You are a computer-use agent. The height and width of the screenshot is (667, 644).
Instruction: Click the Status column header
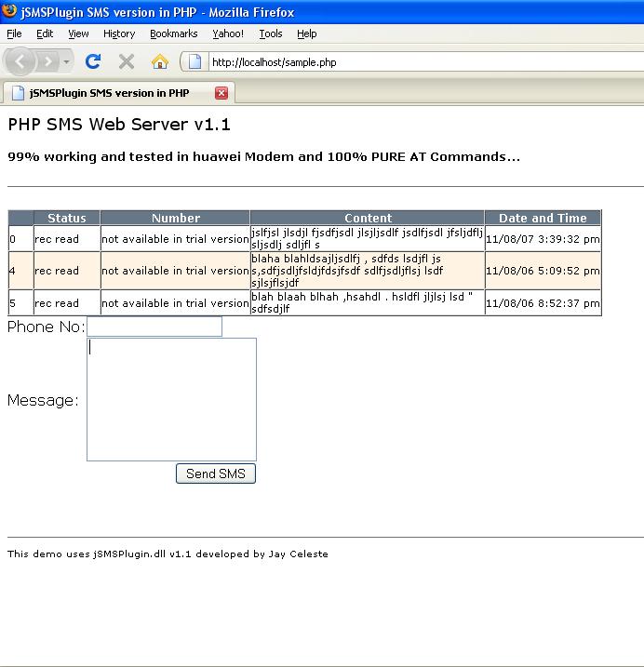tap(67, 218)
